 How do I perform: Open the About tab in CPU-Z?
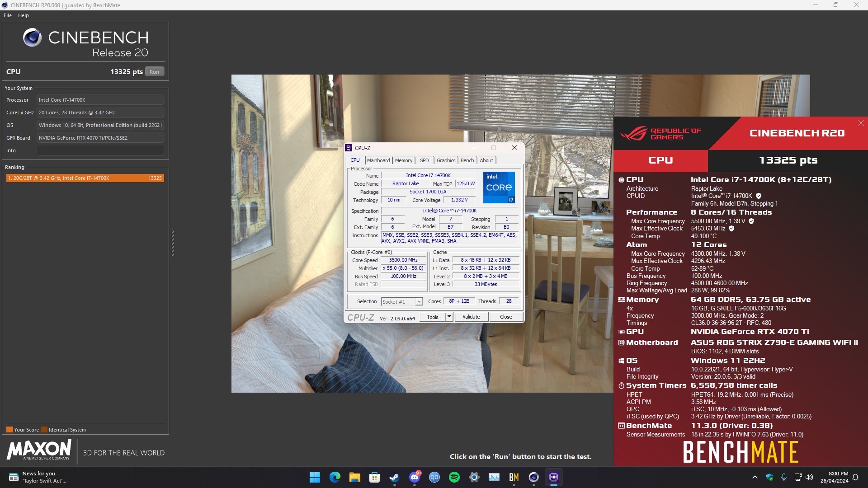tap(486, 160)
